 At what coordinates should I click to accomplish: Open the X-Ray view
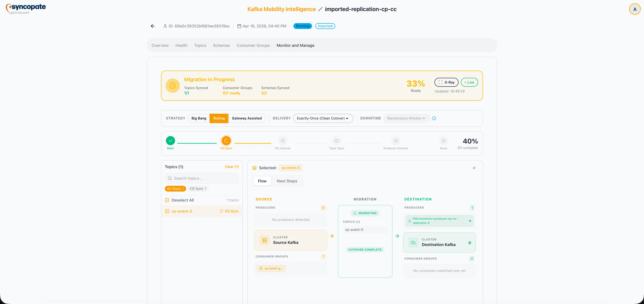point(447,82)
